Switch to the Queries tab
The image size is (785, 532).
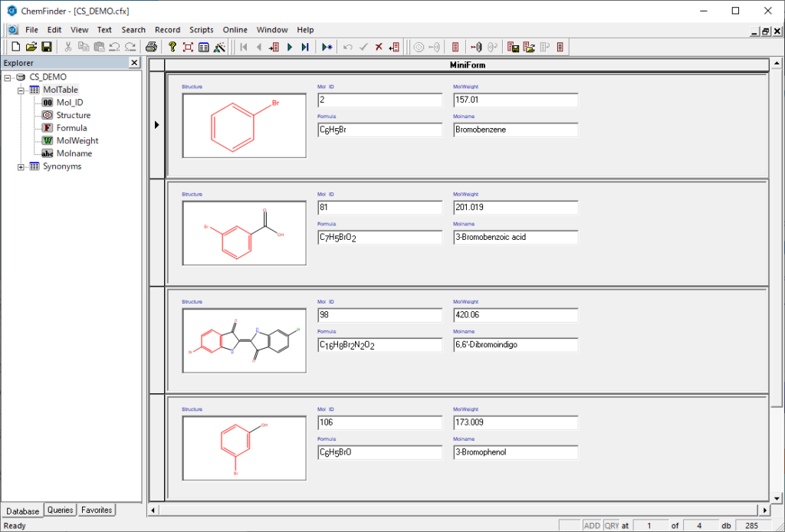pyautogui.click(x=61, y=510)
